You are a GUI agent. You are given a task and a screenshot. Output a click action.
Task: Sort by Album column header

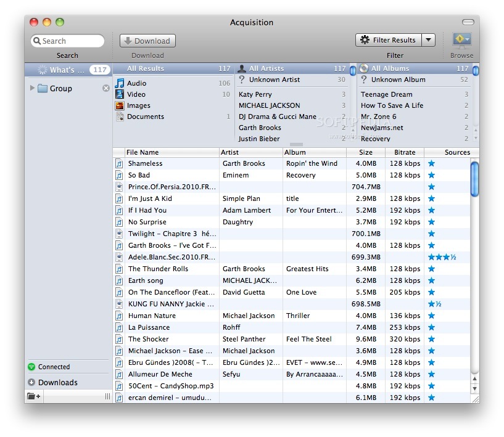[315, 152]
